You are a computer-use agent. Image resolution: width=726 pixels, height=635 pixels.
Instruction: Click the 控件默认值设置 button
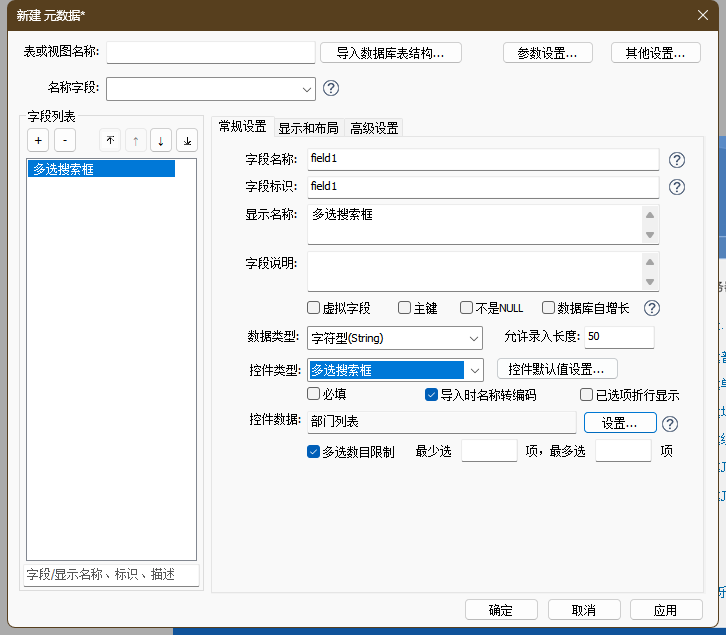[x=557, y=369]
